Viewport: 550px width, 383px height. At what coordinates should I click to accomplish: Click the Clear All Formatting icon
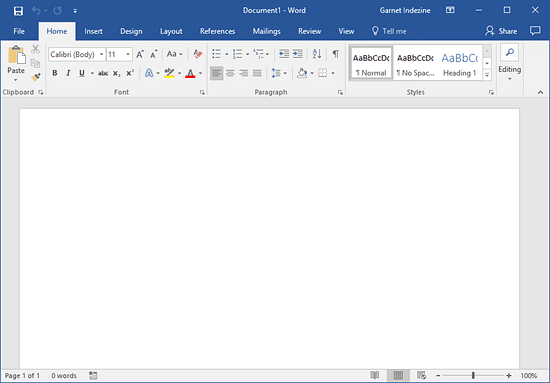click(x=198, y=54)
